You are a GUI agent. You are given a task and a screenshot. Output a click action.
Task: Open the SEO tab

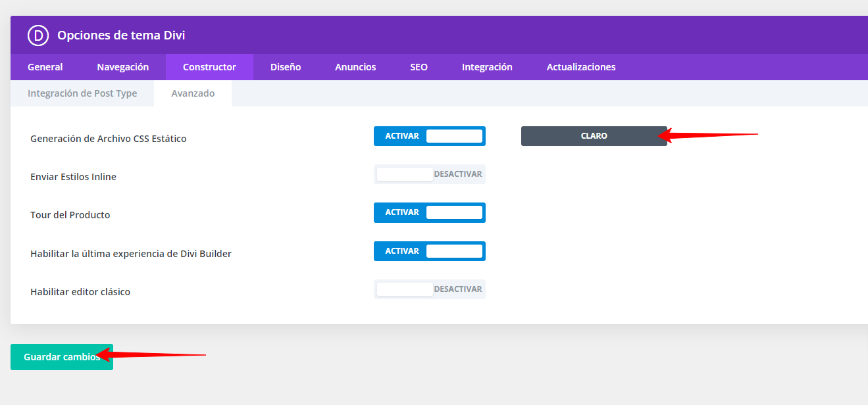pyautogui.click(x=419, y=67)
